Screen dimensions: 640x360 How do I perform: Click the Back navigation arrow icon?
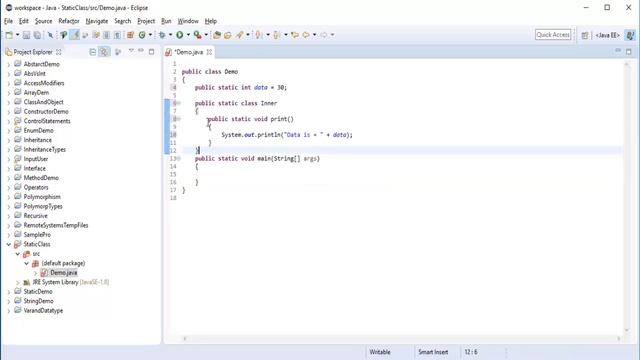coord(306,35)
